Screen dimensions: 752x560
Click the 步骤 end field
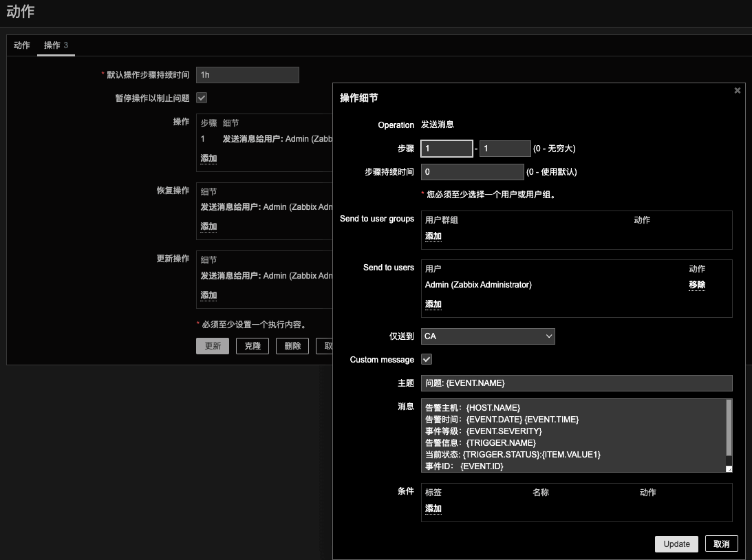[505, 148]
